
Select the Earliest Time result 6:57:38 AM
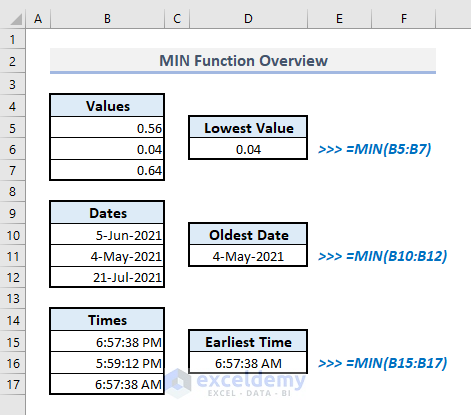coord(248,363)
